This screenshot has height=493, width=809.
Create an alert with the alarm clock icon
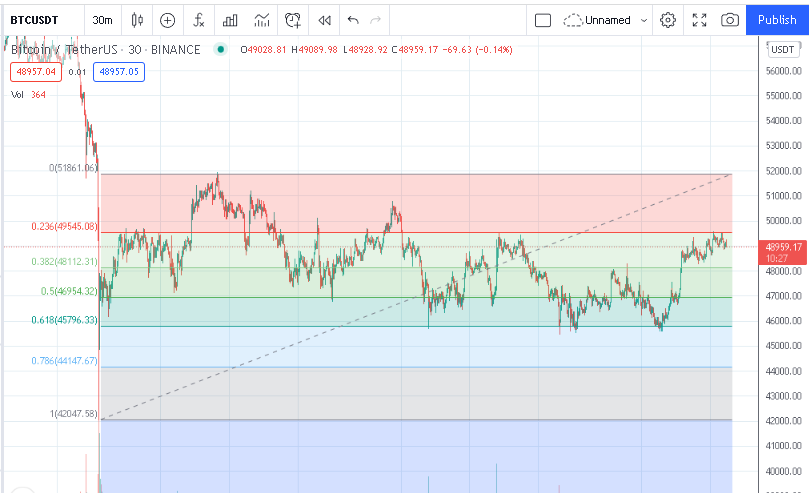293,20
